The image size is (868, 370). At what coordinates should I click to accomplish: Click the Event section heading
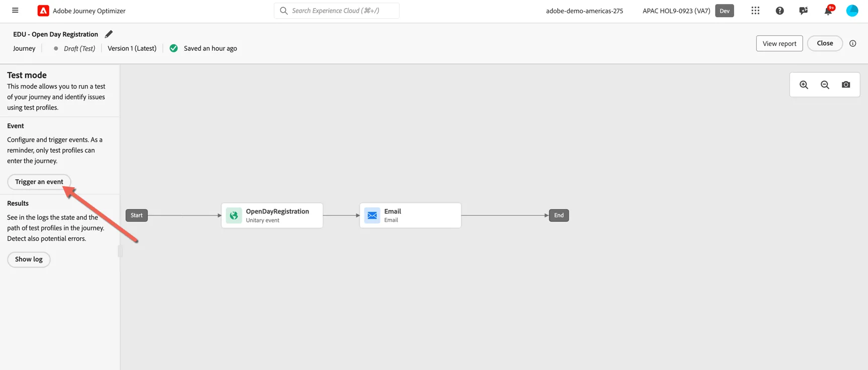pos(16,126)
